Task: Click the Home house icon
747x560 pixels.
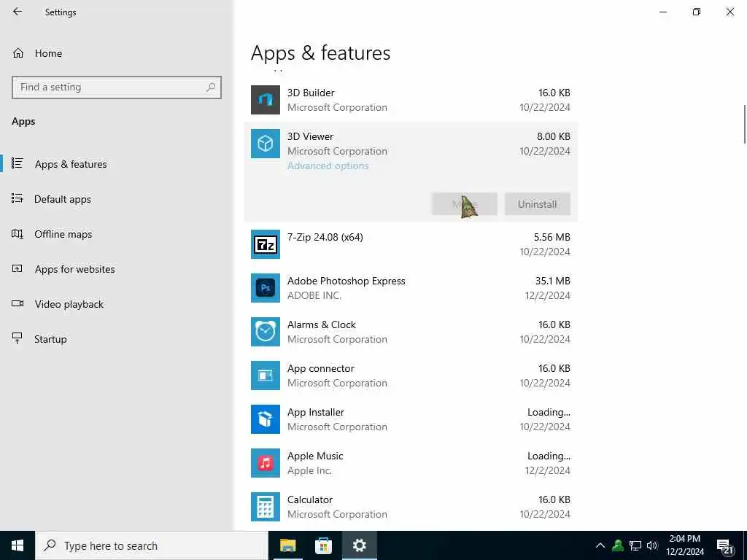Action: click(18, 53)
